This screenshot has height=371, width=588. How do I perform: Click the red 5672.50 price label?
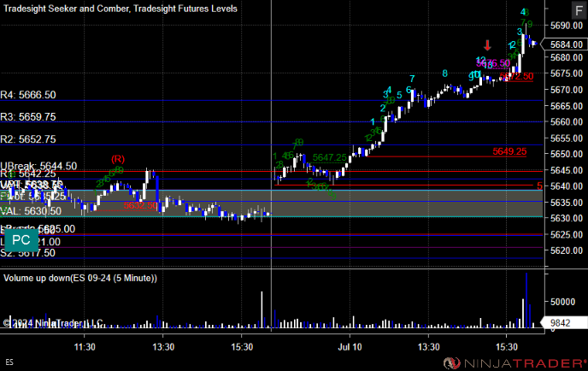pyautogui.click(x=516, y=77)
